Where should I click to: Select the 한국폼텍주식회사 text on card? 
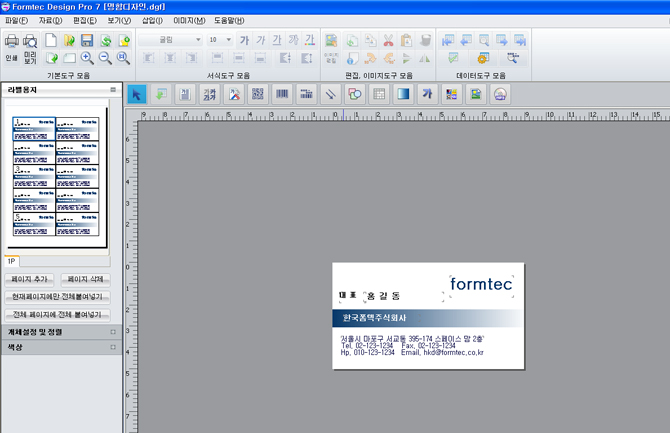click(374, 318)
